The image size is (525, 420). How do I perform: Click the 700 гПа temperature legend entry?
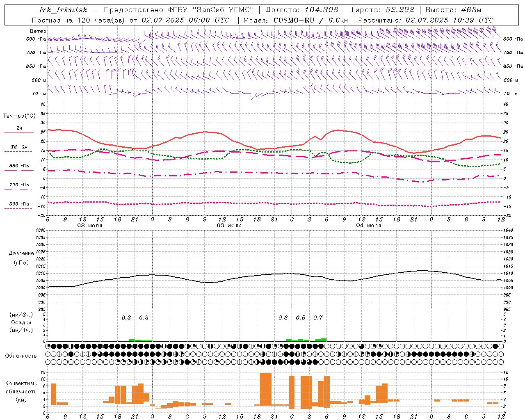(x=19, y=185)
